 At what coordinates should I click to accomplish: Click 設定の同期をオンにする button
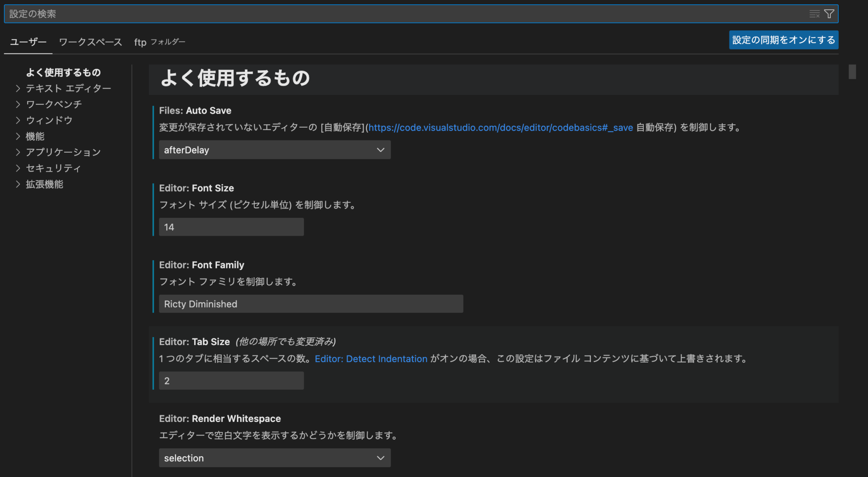[784, 40]
